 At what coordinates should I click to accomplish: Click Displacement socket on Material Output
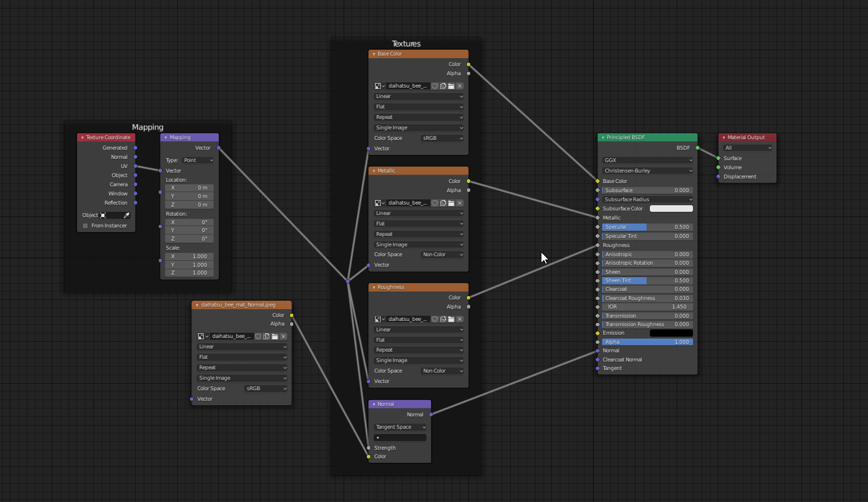(718, 176)
